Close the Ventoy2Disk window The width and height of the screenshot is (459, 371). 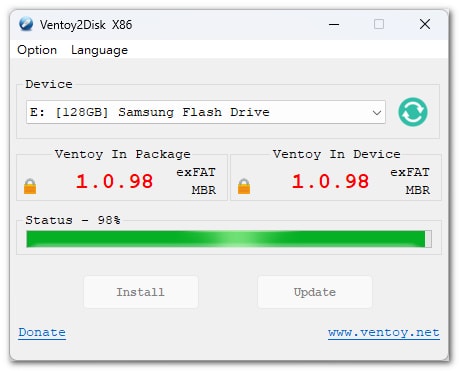click(x=425, y=24)
